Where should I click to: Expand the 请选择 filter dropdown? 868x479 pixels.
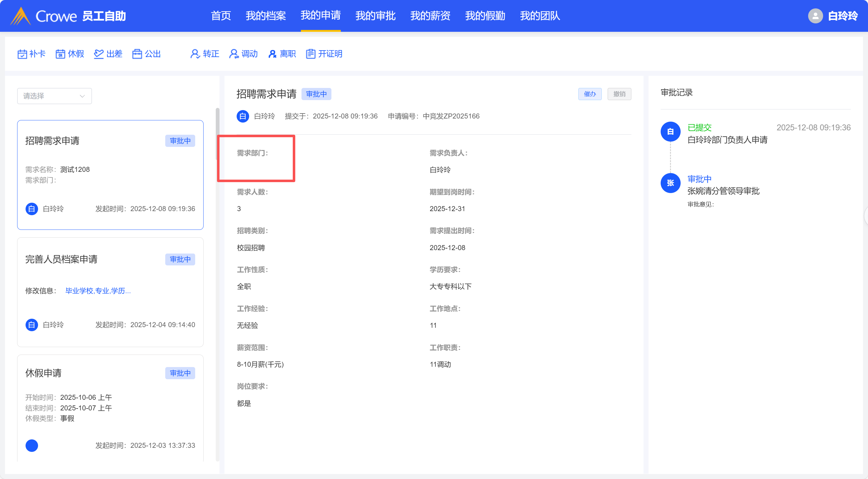54,96
